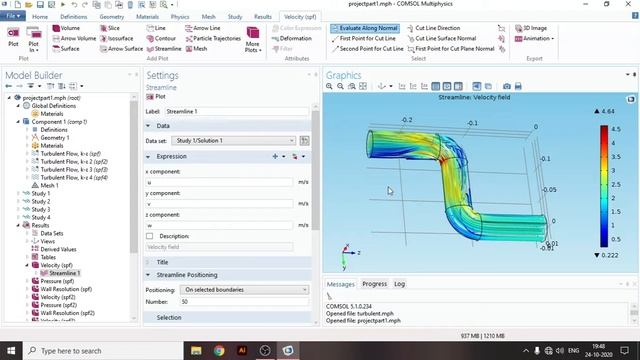Screen dimensions: 640x360
Task: Add an Arrow Surface plot
Action: [x=122, y=49]
